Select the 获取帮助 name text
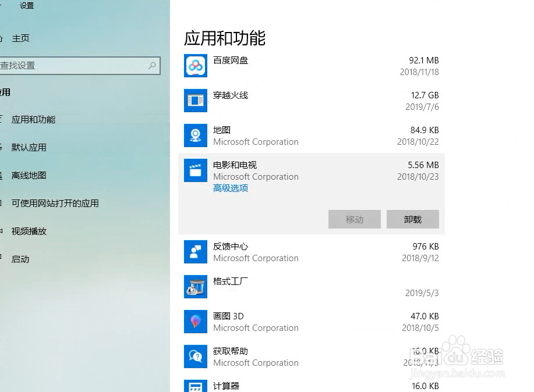534x392 pixels. (x=231, y=351)
